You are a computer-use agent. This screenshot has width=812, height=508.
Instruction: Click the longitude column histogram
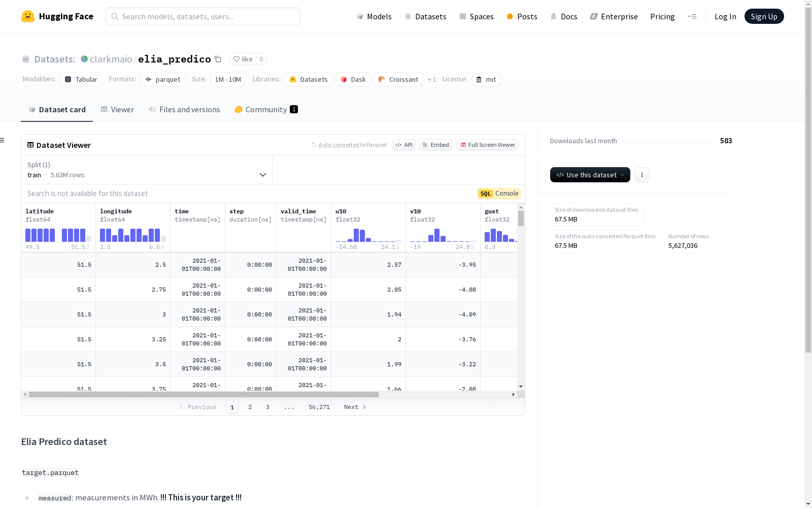click(133, 235)
